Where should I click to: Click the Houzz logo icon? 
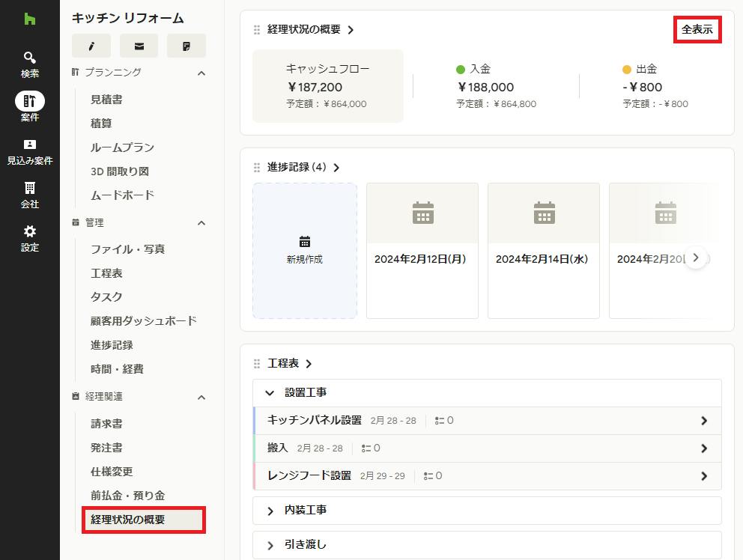(x=30, y=19)
